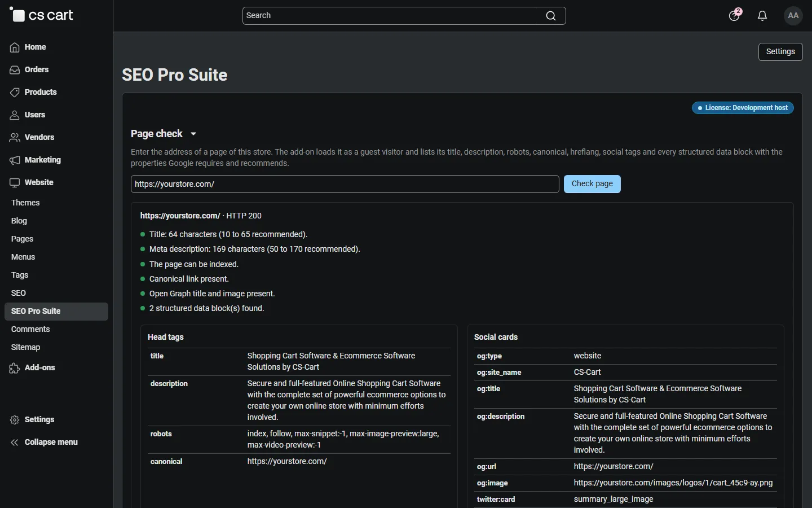Open Comments in the sidebar

tap(30, 329)
